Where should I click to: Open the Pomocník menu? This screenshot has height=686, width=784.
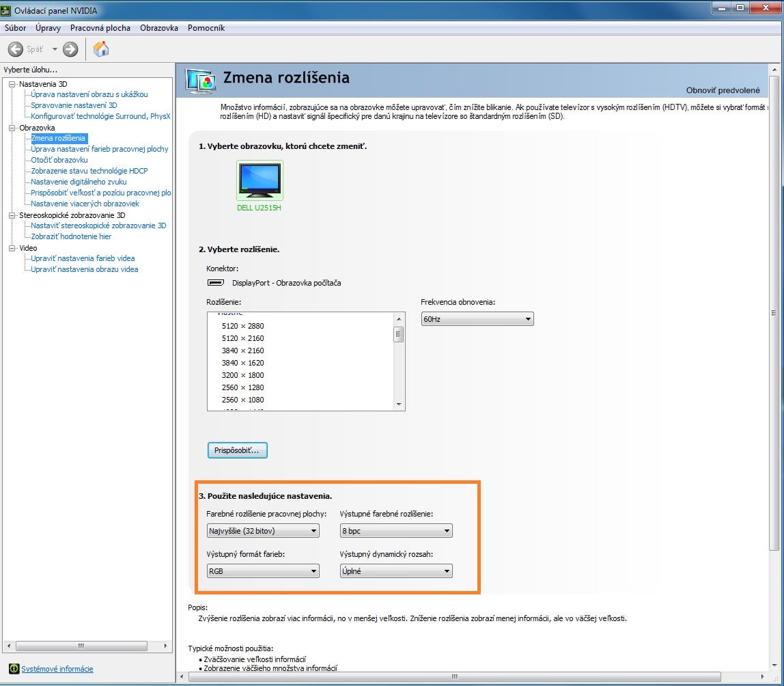[206, 28]
